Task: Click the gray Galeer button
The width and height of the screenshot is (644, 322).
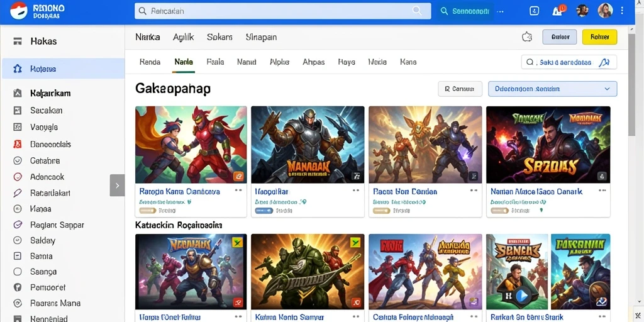Action: [x=560, y=37]
